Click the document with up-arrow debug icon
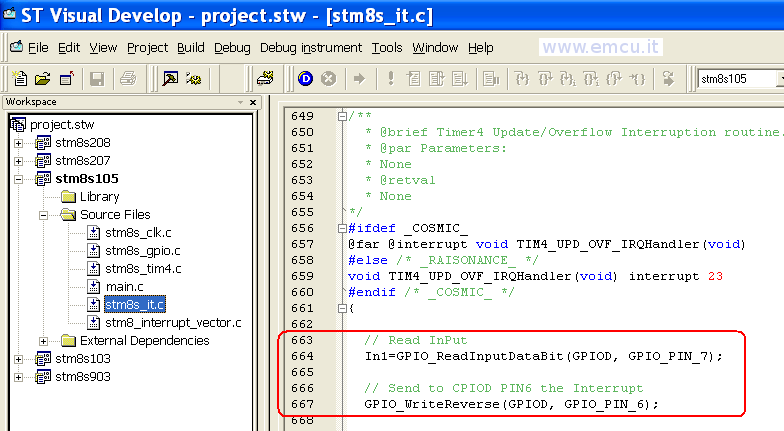 pyautogui.click(x=414, y=78)
